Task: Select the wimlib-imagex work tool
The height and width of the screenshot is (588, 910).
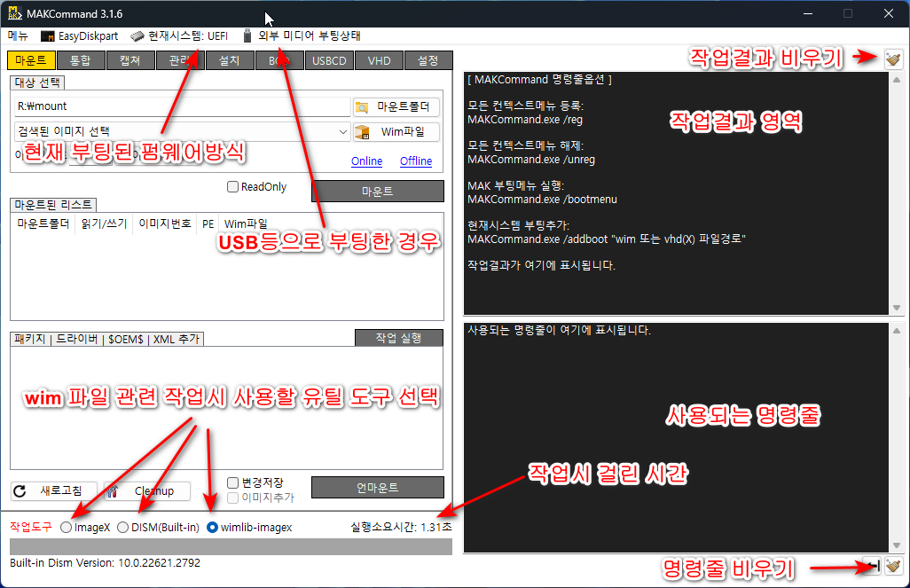Action: 212,528
